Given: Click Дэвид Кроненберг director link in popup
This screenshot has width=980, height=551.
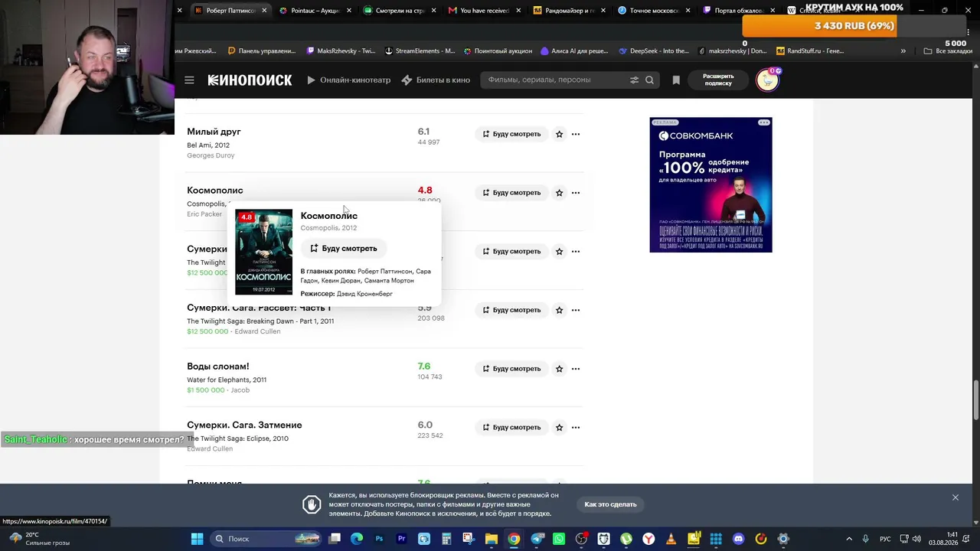Looking at the screenshot, I should click(364, 294).
